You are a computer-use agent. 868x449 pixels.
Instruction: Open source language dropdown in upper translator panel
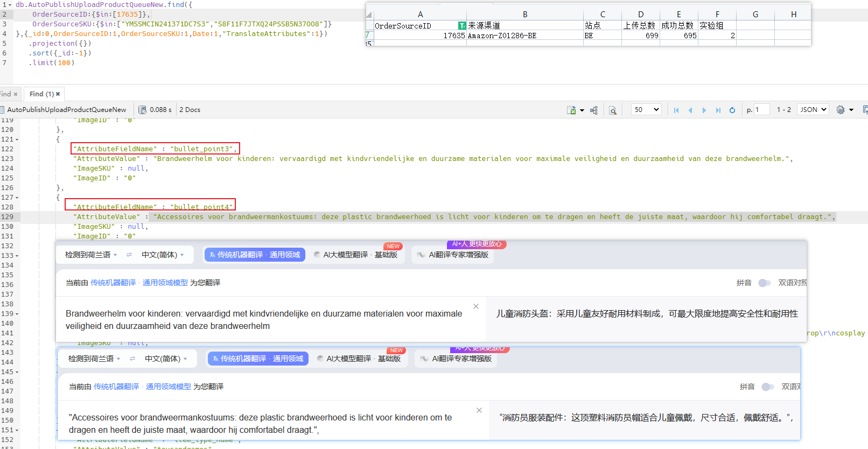(90, 255)
